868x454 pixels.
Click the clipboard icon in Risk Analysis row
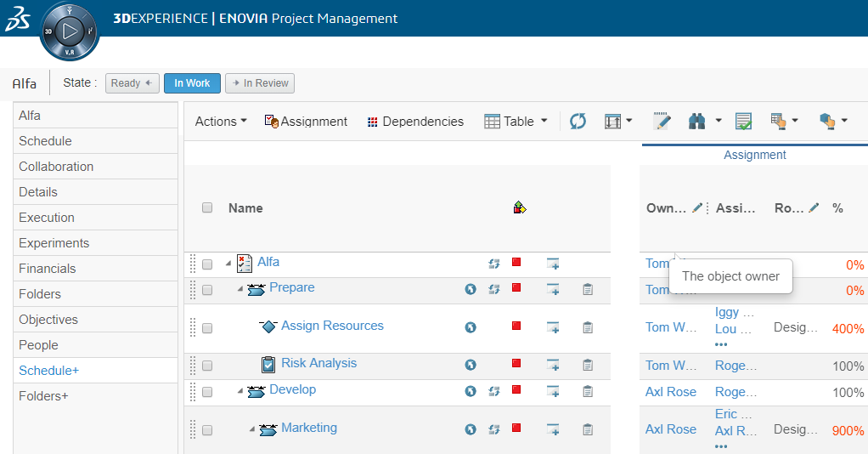tap(587, 365)
